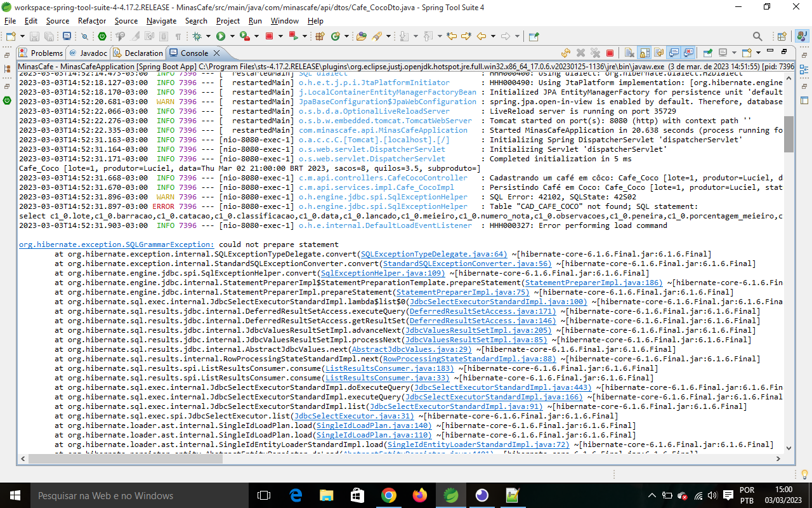Select the Spring perspective button
The image size is (812, 508).
pos(801,36)
